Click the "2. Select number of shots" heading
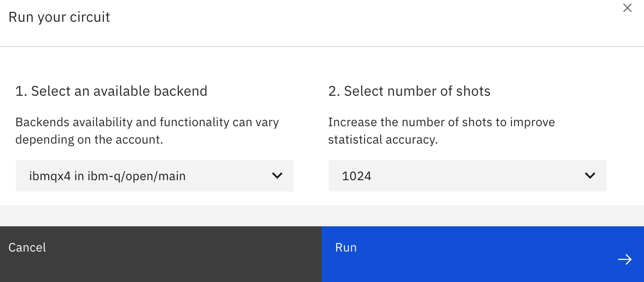The width and height of the screenshot is (644, 282). point(409,91)
